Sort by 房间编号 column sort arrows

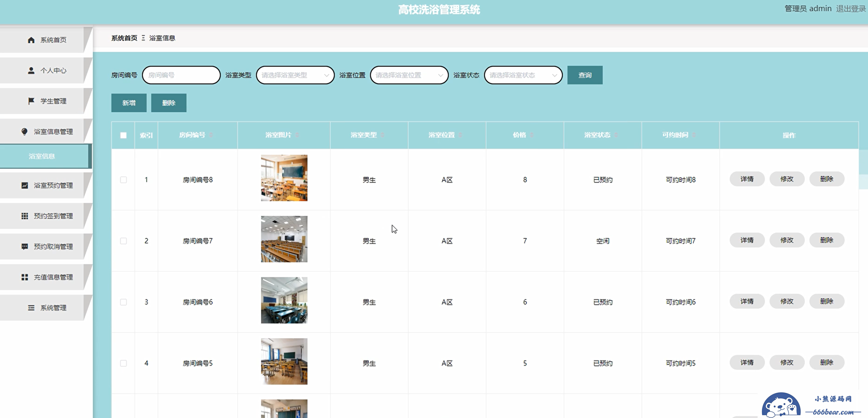pyautogui.click(x=211, y=135)
